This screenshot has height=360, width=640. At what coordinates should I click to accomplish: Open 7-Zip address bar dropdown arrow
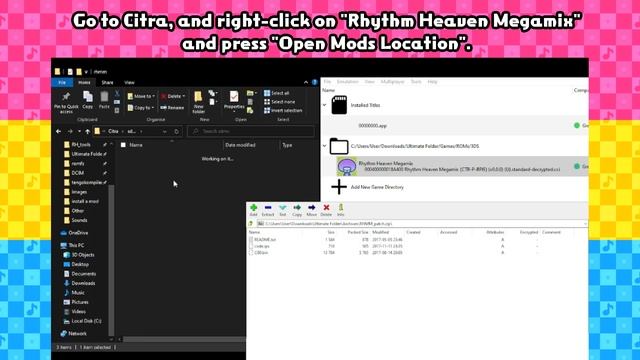[x=585, y=224]
